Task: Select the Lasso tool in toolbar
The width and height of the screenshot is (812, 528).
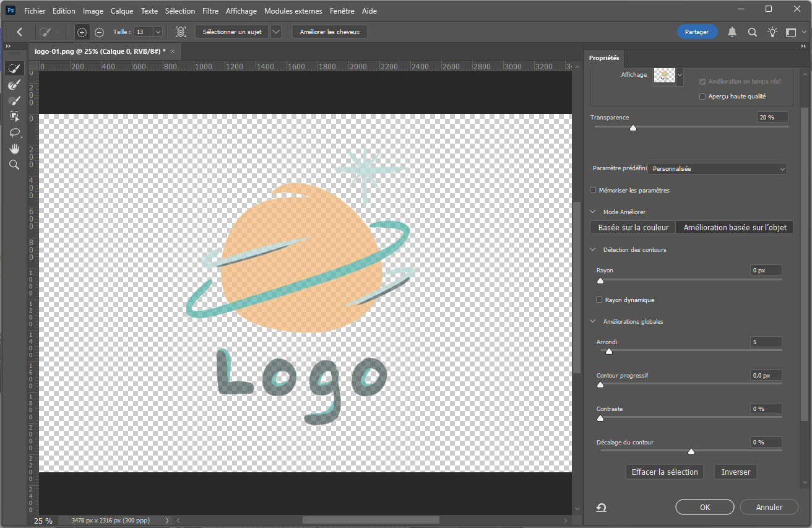Action: 14,132
